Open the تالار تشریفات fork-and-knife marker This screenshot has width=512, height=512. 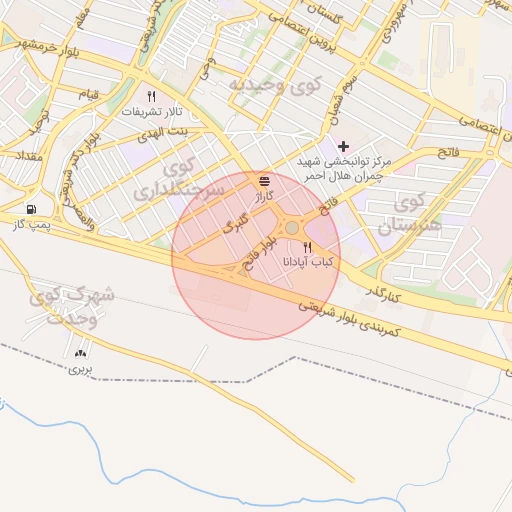tap(152, 97)
